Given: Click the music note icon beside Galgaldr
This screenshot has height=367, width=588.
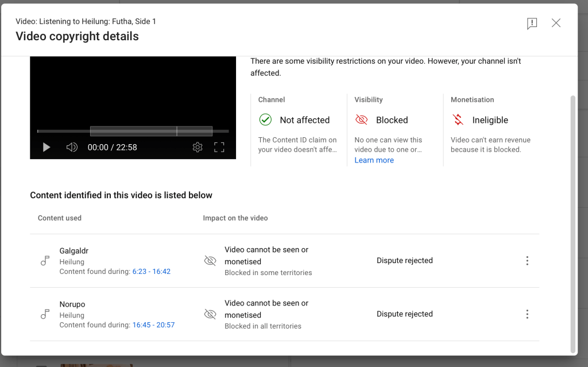Looking at the screenshot, I should (45, 261).
